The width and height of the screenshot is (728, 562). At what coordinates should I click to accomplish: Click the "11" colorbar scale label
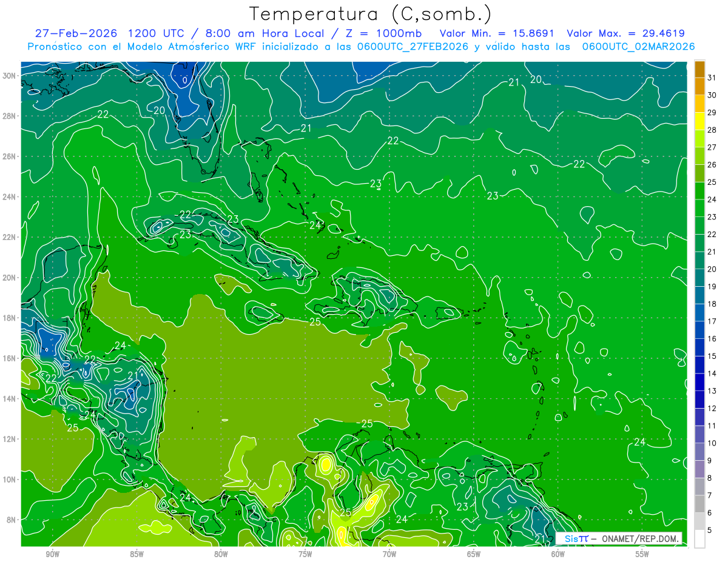[x=712, y=426]
